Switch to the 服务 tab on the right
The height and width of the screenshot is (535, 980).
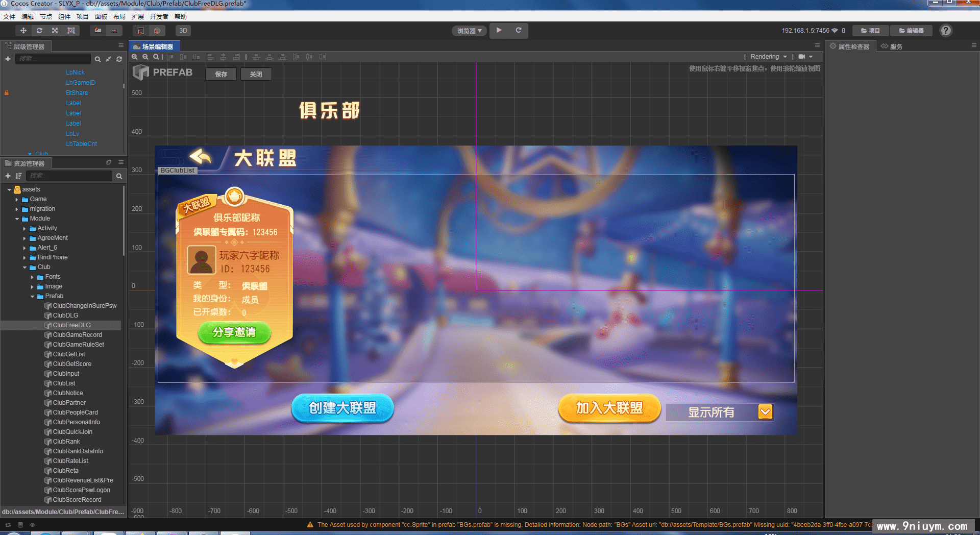(896, 46)
